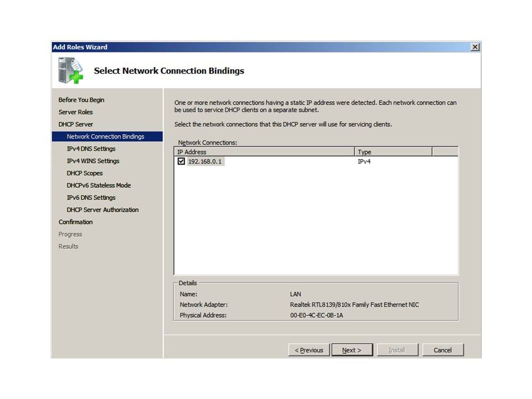
Task: Open the Server Roles step
Action: (x=75, y=112)
